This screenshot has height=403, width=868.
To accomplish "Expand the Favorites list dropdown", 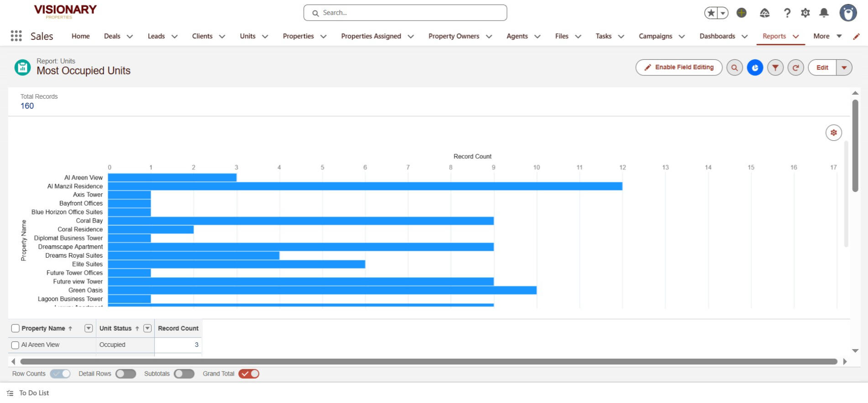I will 722,13.
